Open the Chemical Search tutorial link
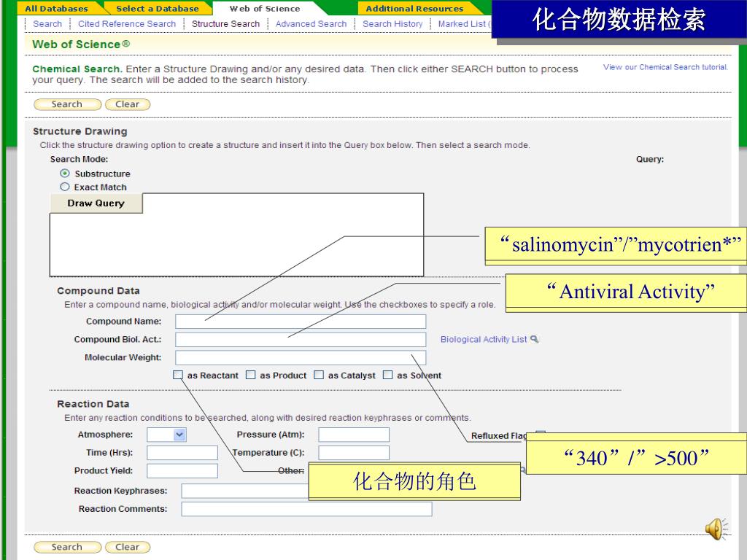This screenshot has width=747, height=560. click(665, 67)
